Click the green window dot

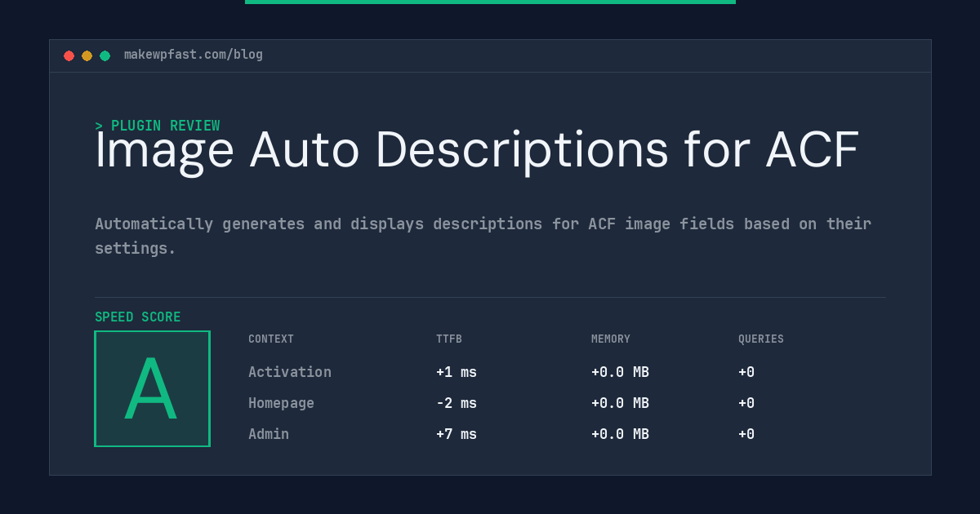(x=105, y=55)
